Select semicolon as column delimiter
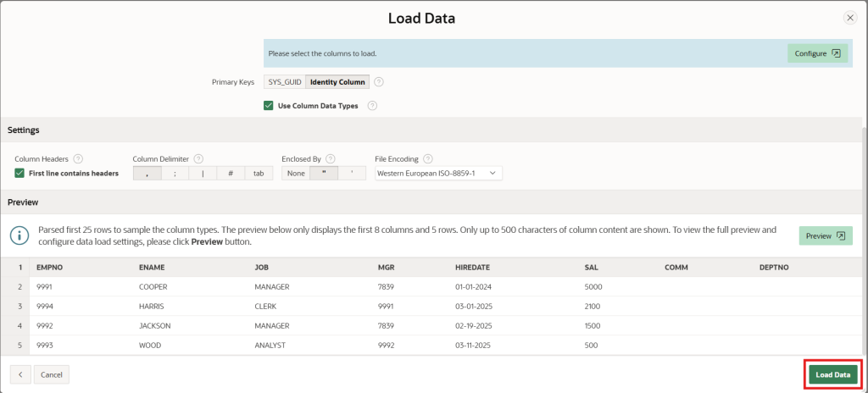Image resolution: width=868 pixels, height=393 pixels. click(175, 174)
